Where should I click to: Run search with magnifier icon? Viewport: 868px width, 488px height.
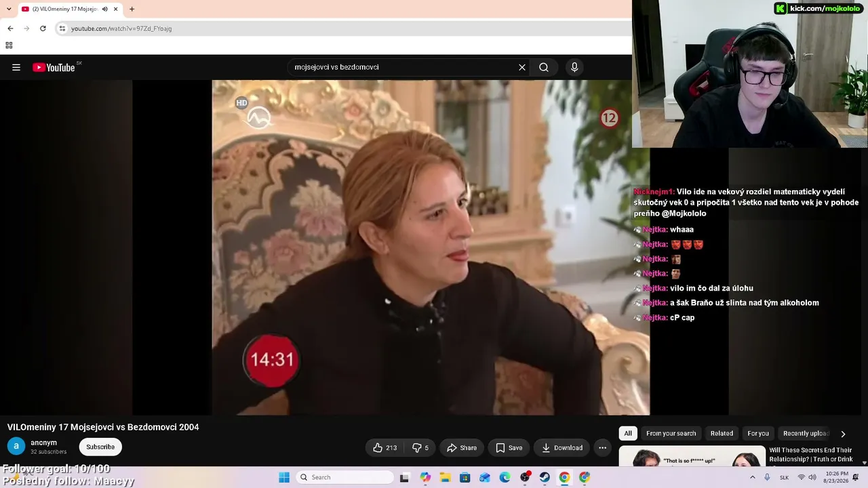(544, 67)
